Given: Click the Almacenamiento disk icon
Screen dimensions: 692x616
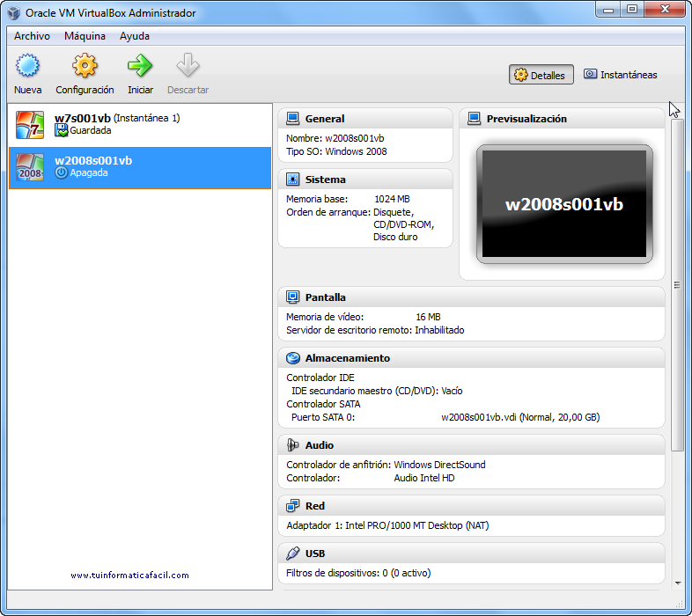Looking at the screenshot, I should 292,358.
